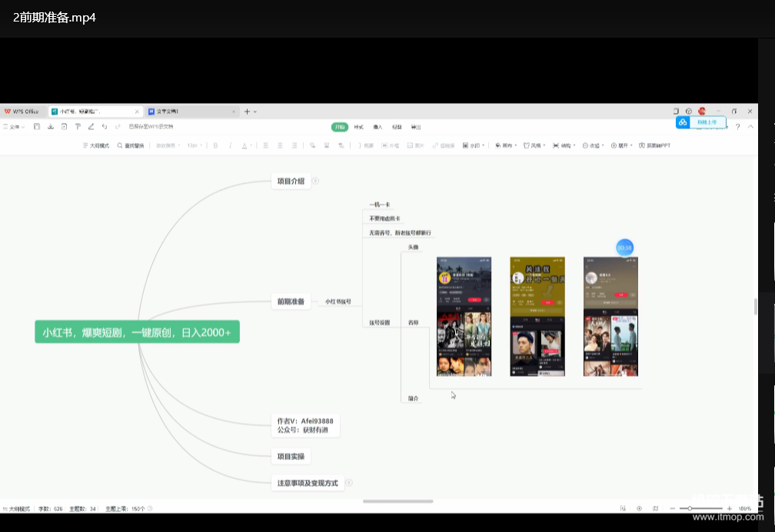Click the blue cloud upload button
Screen dimensions: 775x532
[701, 122]
